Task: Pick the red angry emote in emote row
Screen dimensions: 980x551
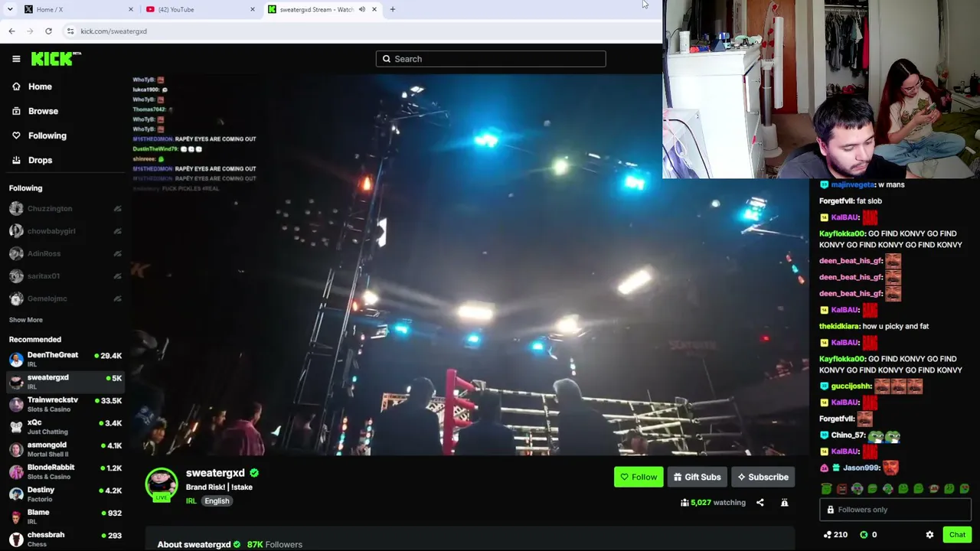Action: (842, 489)
